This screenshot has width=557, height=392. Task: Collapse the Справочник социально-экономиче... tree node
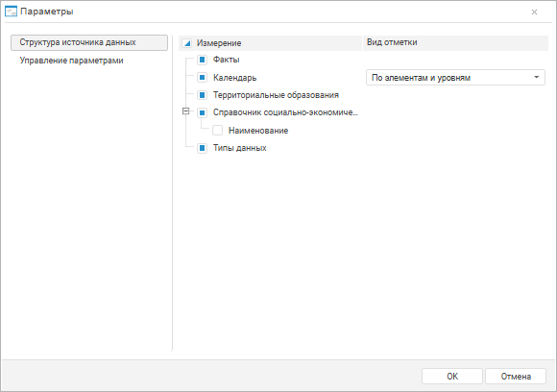(185, 111)
